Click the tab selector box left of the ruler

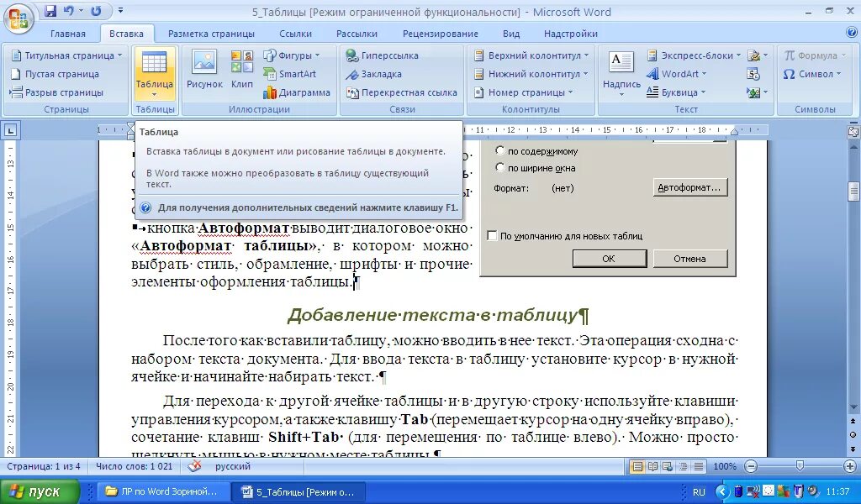tap(10, 130)
